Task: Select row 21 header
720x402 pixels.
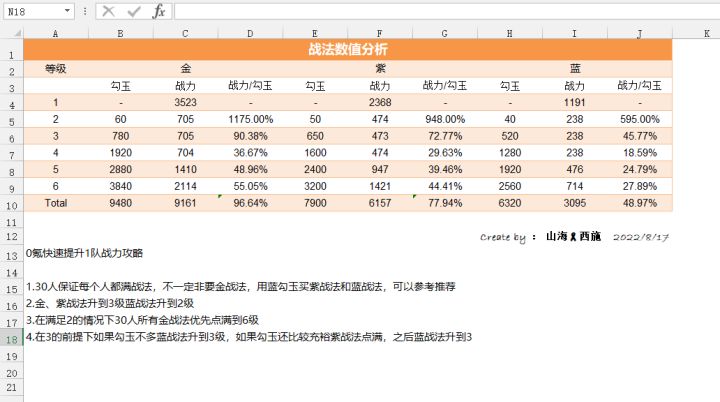Action: pyautogui.click(x=11, y=387)
